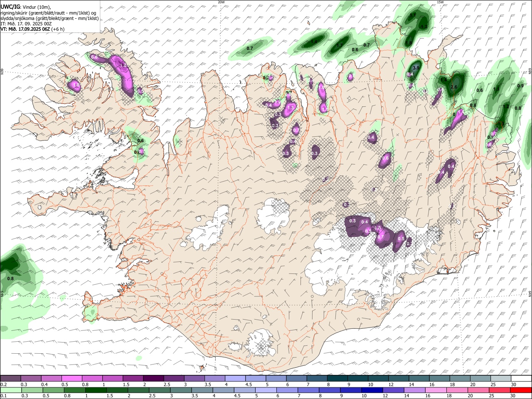Viewport: 532px width, 399px height.
Task: Select the bottom scale swatch between 8 and 9
Action: (x=330, y=390)
